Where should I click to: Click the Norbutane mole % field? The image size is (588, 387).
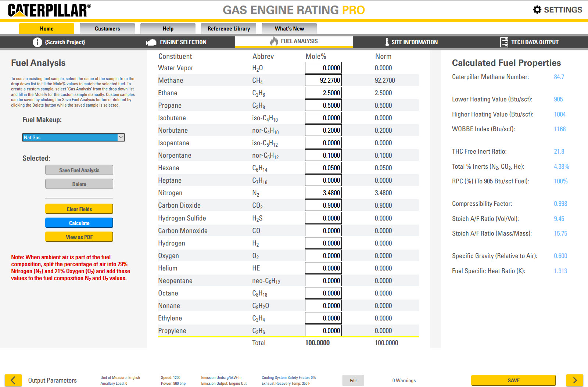(x=323, y=130)
